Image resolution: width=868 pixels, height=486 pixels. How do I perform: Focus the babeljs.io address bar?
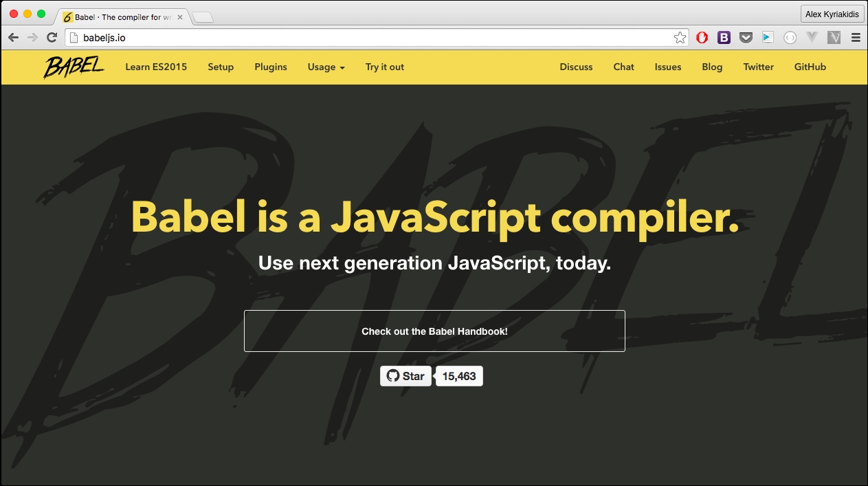pos(377,38)
